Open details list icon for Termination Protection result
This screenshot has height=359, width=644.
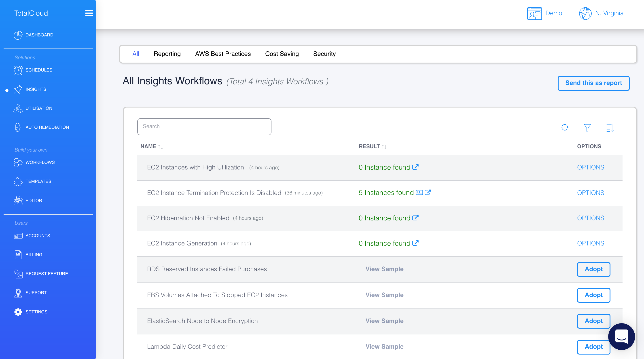419,192
